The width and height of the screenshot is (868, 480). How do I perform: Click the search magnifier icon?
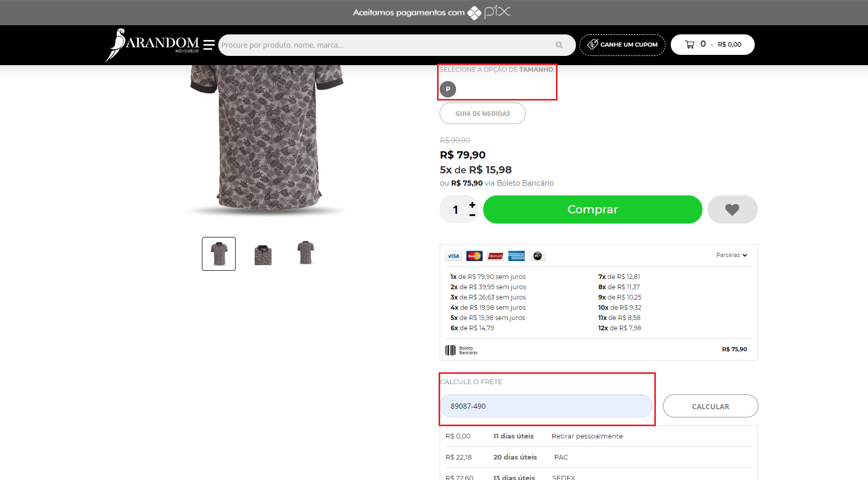pos(559,45)
